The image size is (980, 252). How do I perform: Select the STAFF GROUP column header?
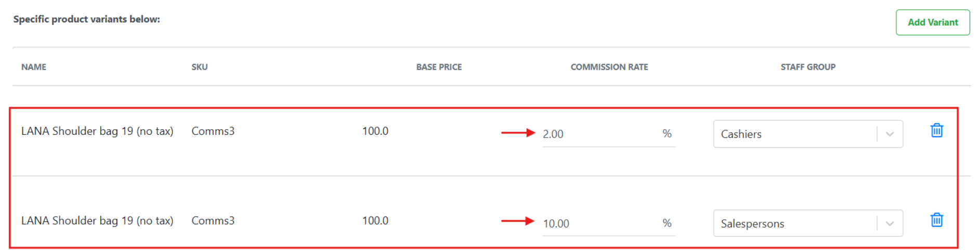(x=808, y=67)
